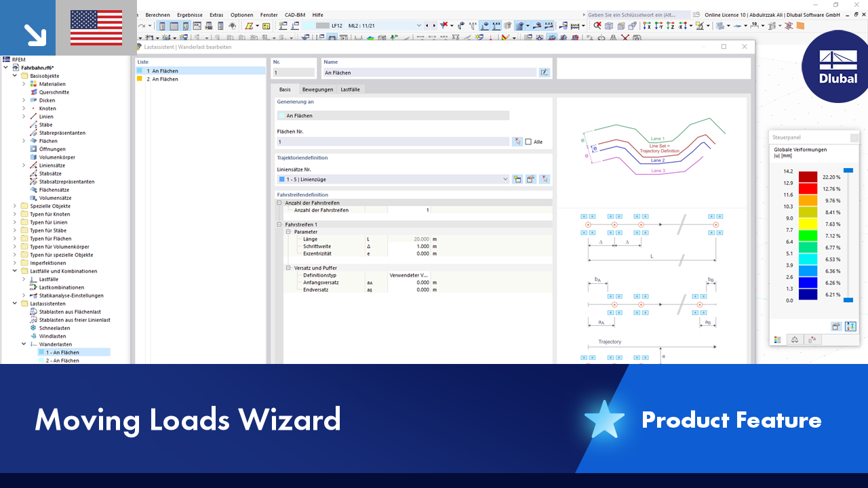Create a new line set via the new icon
868x488 pixels.
[x=517, y=178]
